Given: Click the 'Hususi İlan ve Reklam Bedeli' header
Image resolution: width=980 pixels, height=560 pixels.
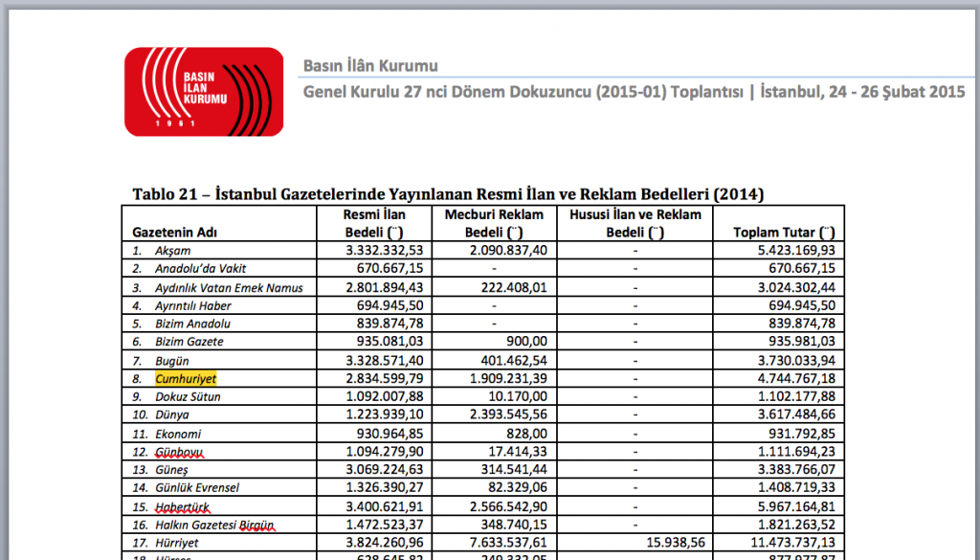Looking at the screenshot, I should (635, 223).
